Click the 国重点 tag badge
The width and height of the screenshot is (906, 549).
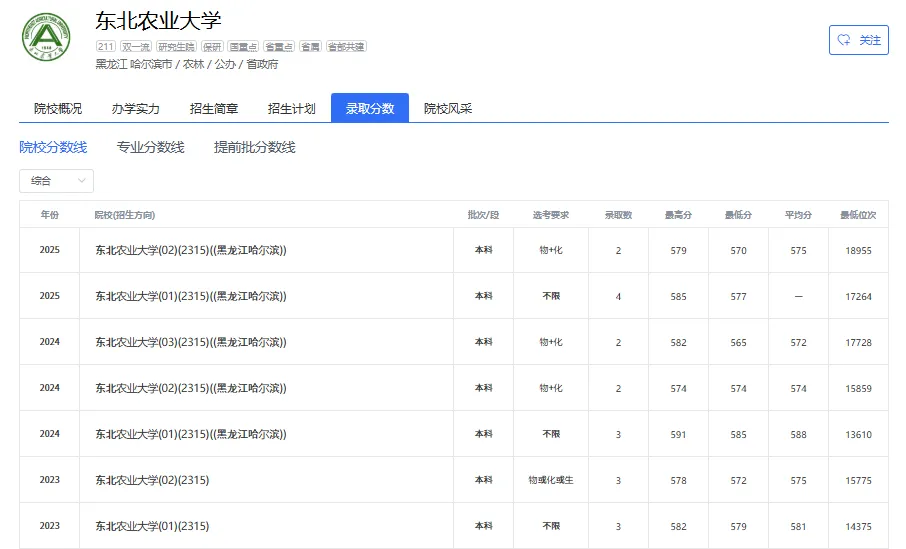tap(243, 47)
